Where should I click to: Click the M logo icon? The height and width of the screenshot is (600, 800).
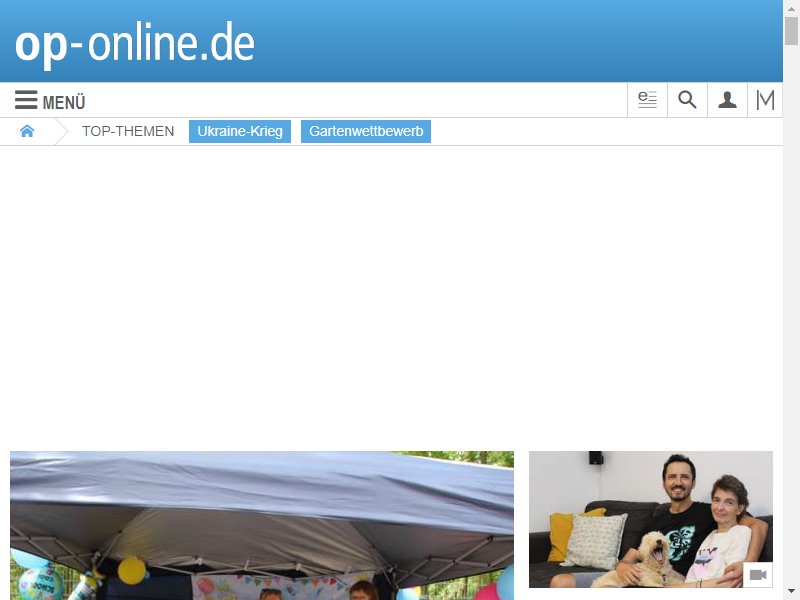tap(765, 100)
